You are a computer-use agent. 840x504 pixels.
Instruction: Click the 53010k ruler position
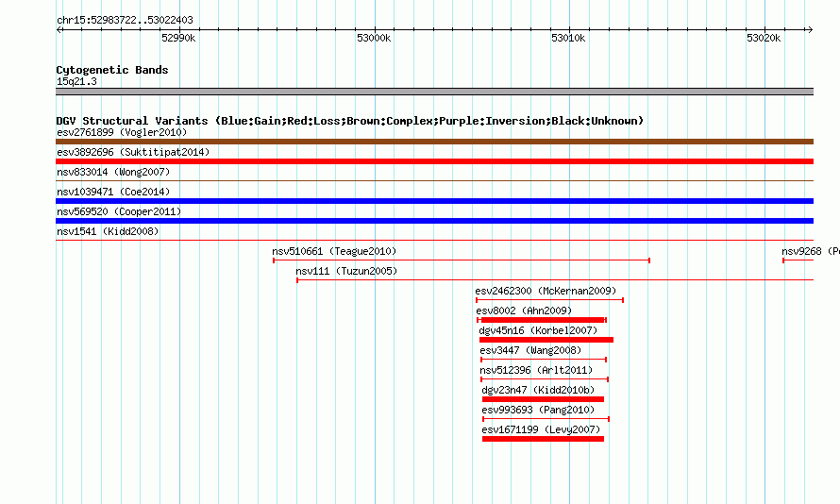pos(568,38)
